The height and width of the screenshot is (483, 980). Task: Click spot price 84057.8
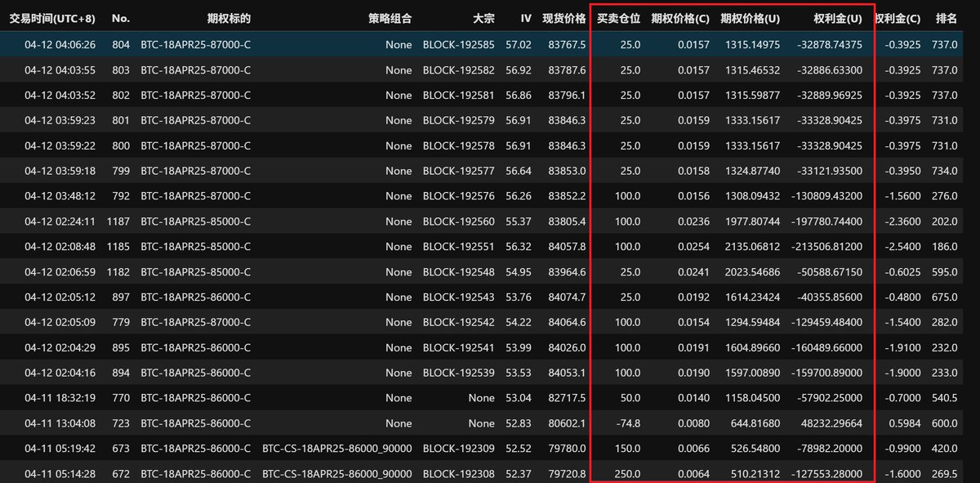tap(568, 247)
